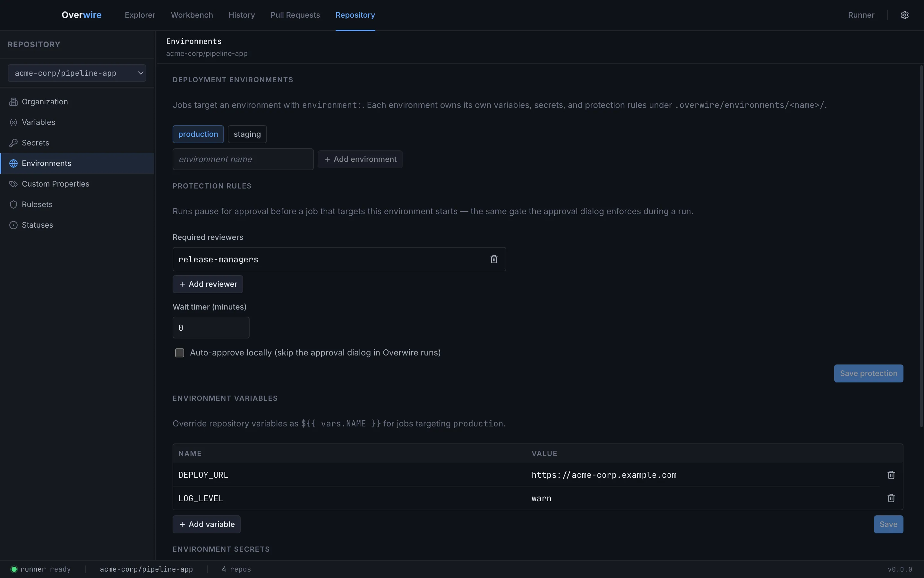Click the Overwire logo text
Viewport: 924px width, 578px height.
point(81,15)
